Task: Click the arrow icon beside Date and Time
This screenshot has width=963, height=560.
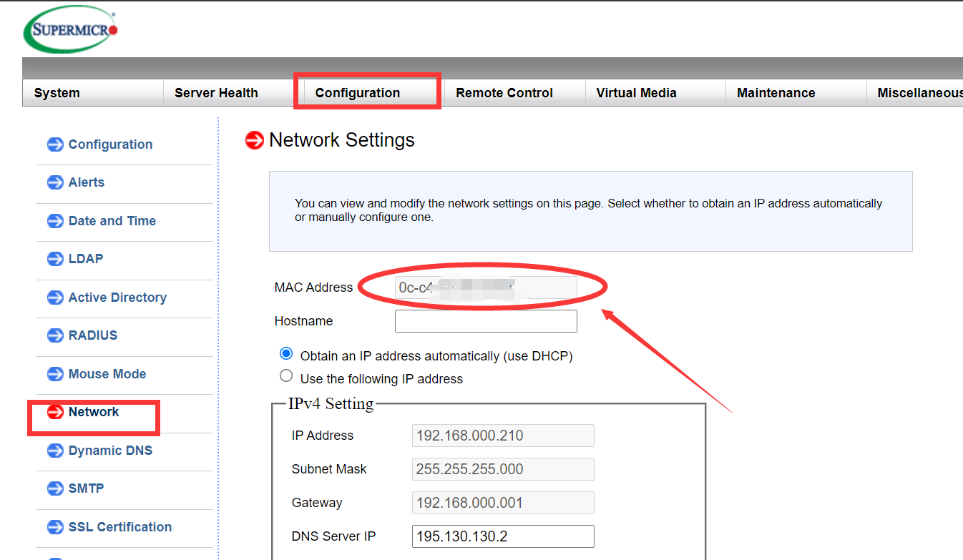Action: coord(55,221)
